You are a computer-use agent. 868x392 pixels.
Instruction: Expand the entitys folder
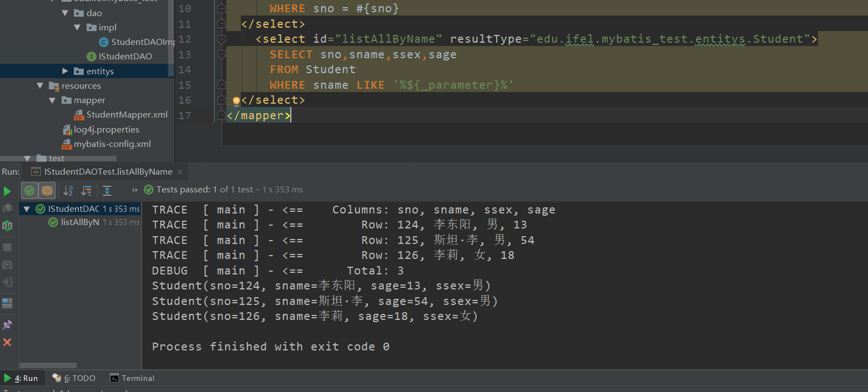pos(65,71)
